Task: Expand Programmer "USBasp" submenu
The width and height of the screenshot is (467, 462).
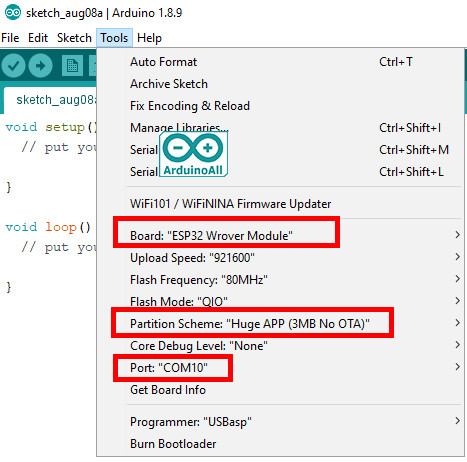Action: (x=280, y=422)
